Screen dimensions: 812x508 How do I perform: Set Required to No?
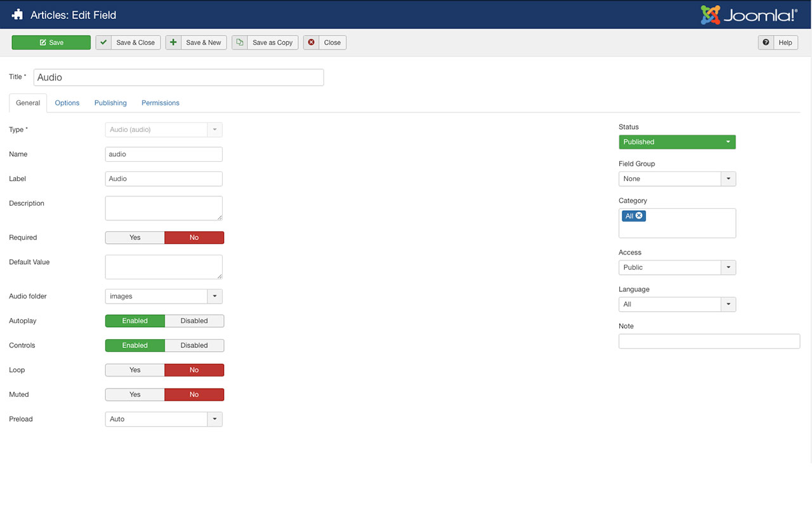194,237
